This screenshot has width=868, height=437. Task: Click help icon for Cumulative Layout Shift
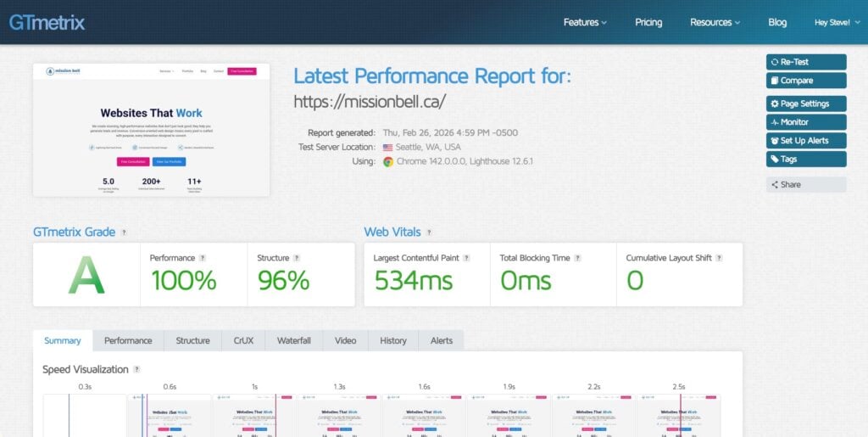719,258
